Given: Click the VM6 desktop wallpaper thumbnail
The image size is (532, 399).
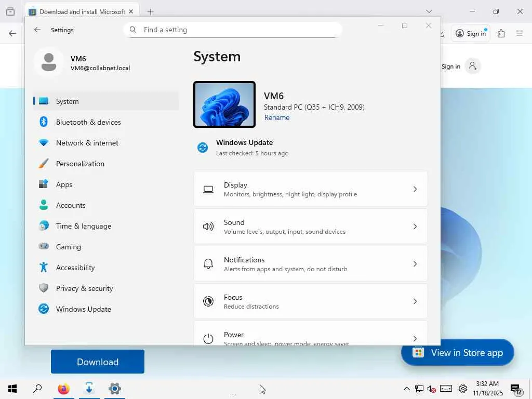Looking at the screenshot, I should 224,104.
